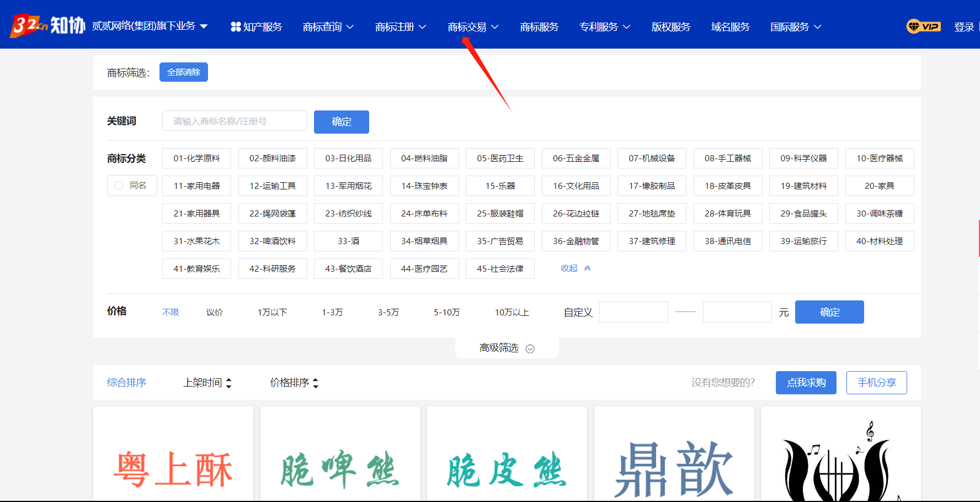Open the 商标查询 dropdown menu
The height and width of the screenshot is (502, 980).
tap(328, 27)
